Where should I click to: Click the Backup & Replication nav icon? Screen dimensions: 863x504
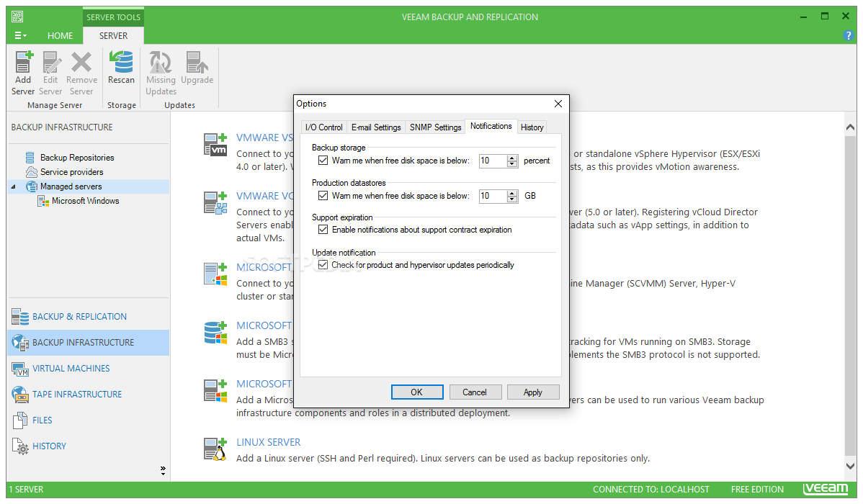click(20, 316)
